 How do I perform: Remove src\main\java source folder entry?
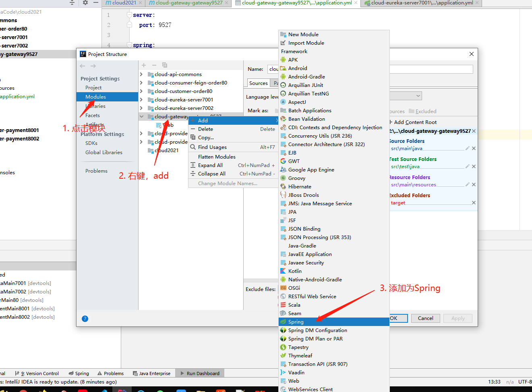[474, 149]
